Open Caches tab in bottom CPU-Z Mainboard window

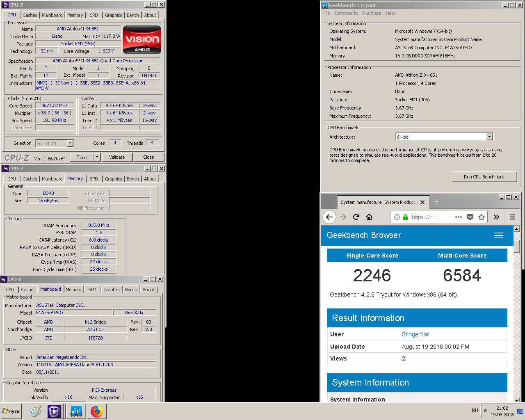(28, 290)
